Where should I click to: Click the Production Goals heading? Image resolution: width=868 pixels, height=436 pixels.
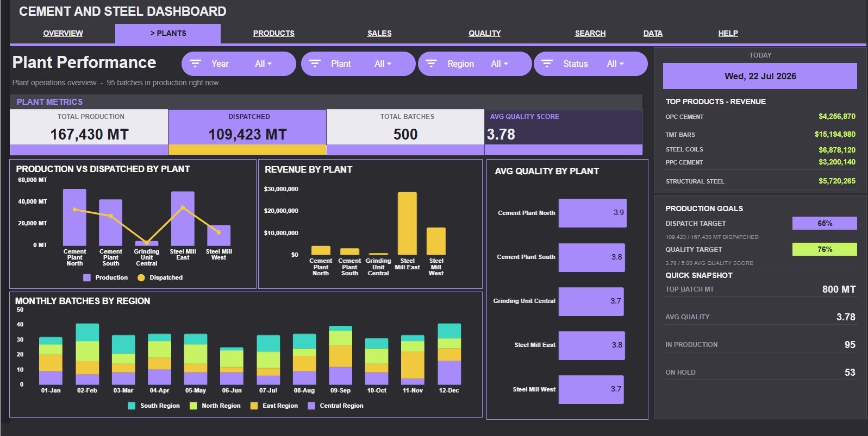pyautogui.click(x=704, y=208)
